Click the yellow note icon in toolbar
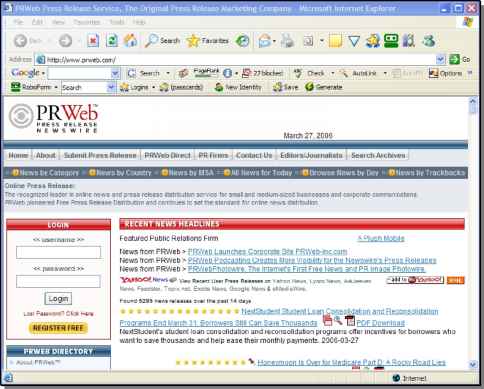The width and height of the screenshot is (484, 389). [x=335, y=41]
